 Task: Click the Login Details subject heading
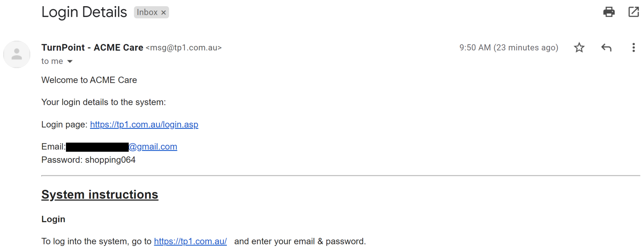[x=84, y=12]
